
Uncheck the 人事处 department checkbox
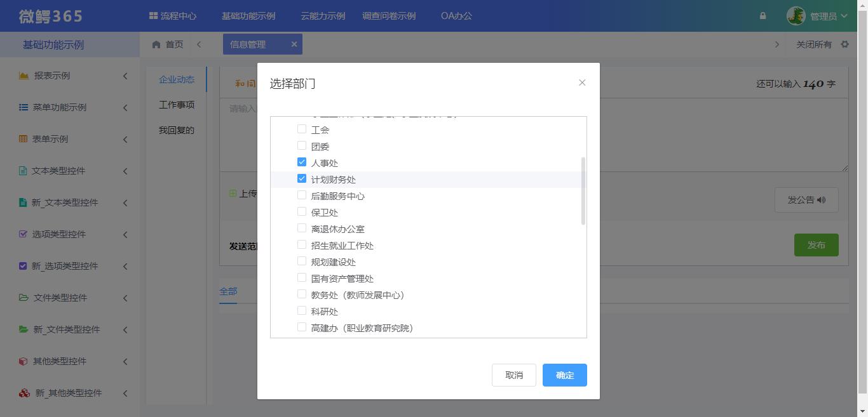(x=302, y=162)
